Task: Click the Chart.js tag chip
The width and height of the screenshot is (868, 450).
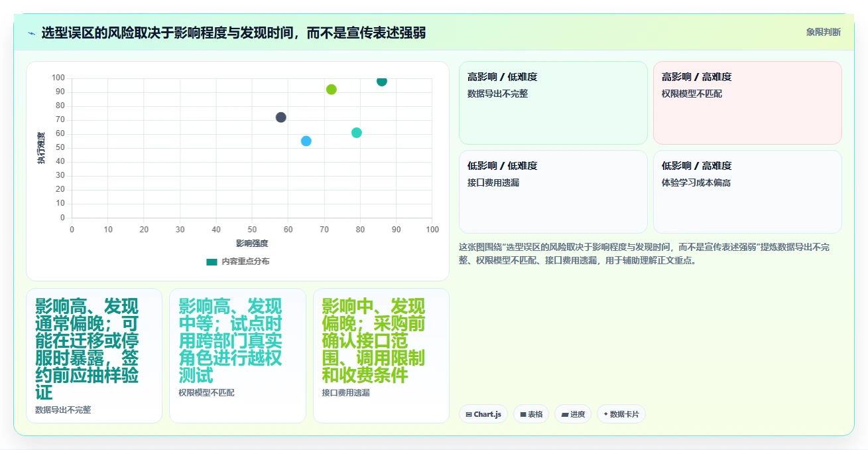Action: pyautogui.click(x=483, y=414)
